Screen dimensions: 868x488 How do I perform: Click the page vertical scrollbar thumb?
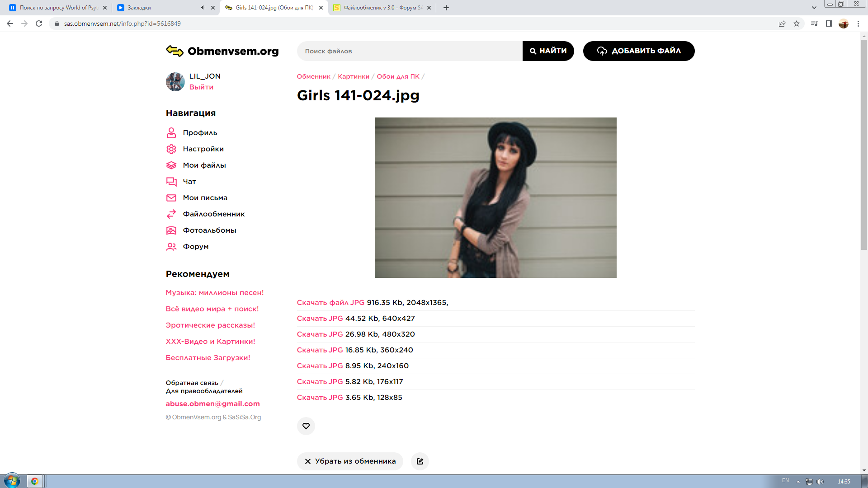click(864, 145)
